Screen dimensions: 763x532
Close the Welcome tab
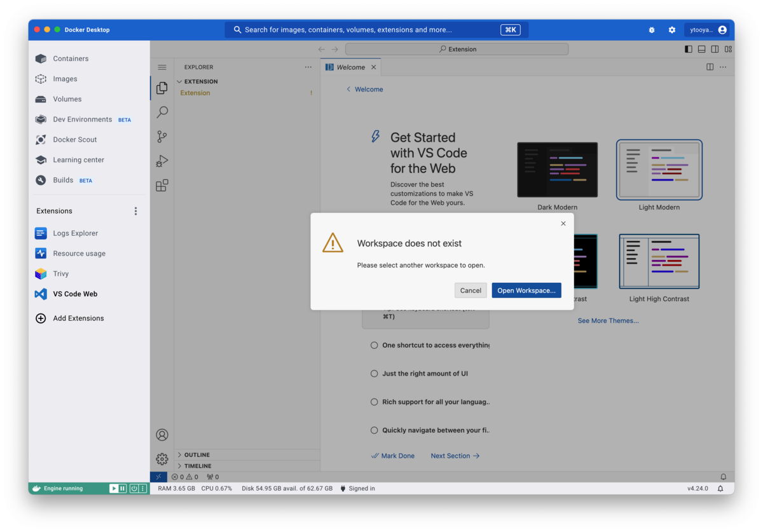point(374,67)
